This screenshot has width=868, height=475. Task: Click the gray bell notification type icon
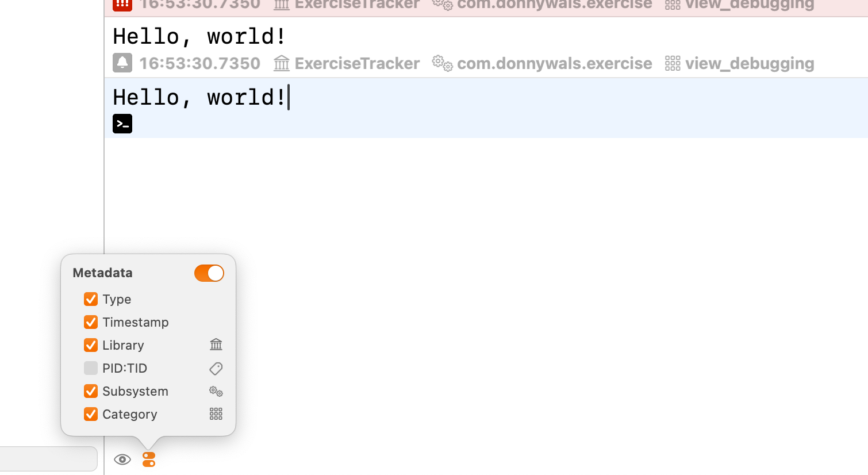point(122,63)
